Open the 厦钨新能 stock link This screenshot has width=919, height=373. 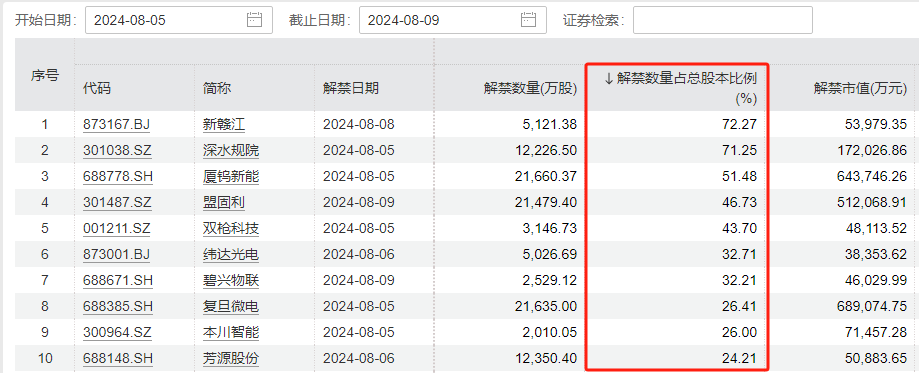[230, 177]
